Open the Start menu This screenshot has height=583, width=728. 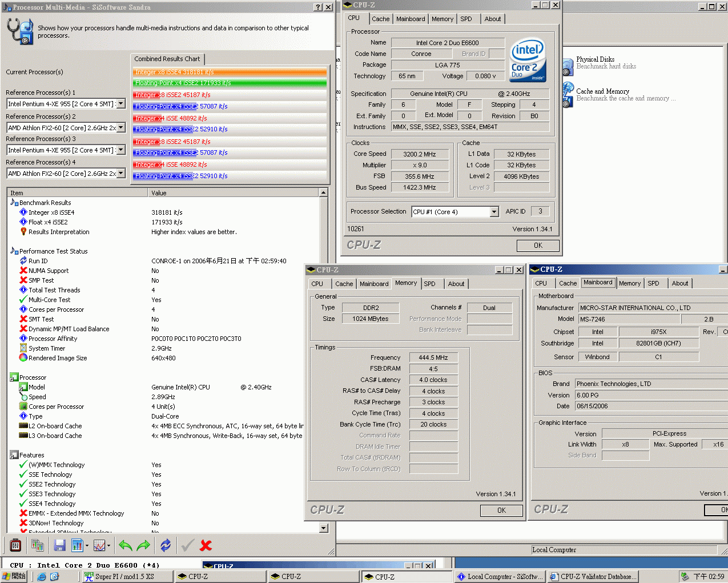(x=14, y=577)
